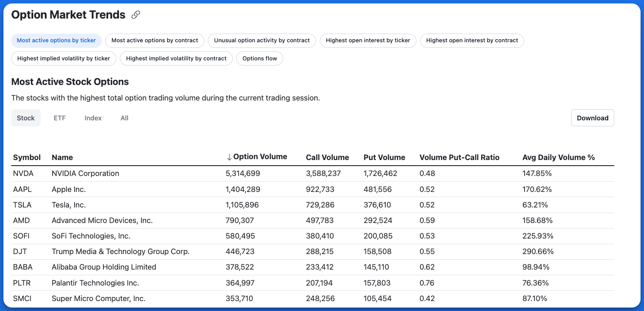Click TSLA symbol

22,205
